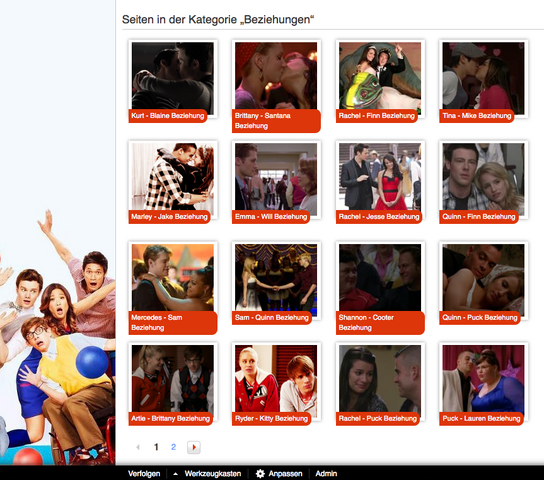This screenshot has height=480, width=544.
Task: Click the 'Puck - Lauren Beziehung' label
Action: pyautogui.click(x=482, y=419)
